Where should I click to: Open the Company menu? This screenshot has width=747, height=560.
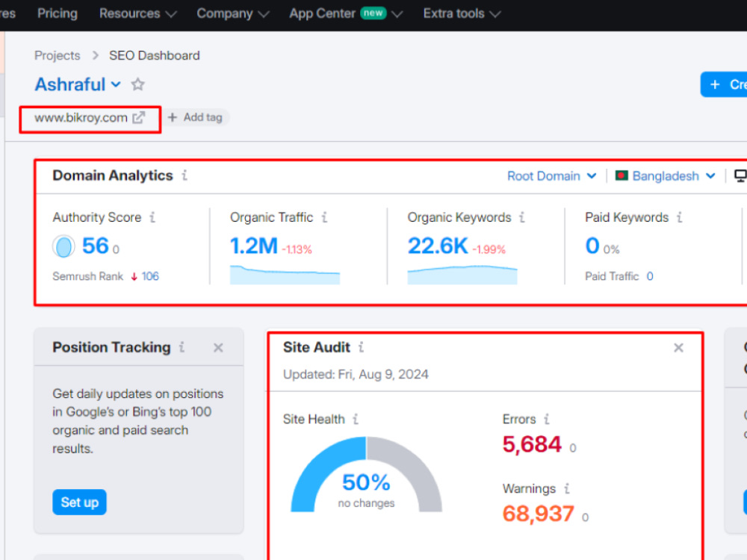(x=232, y=13)
